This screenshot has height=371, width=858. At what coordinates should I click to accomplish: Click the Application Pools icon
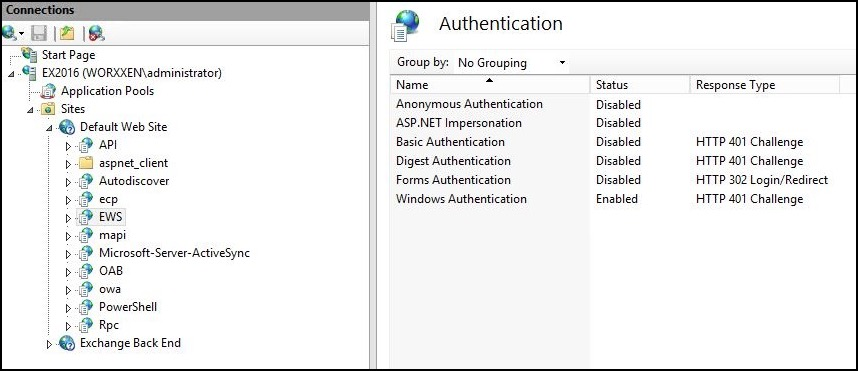[x=49, y=91]
